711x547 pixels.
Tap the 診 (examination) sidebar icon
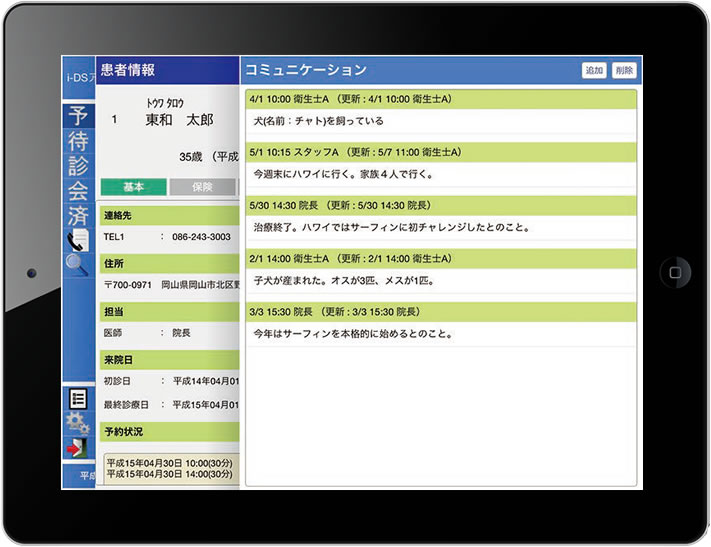click(78, 166)
